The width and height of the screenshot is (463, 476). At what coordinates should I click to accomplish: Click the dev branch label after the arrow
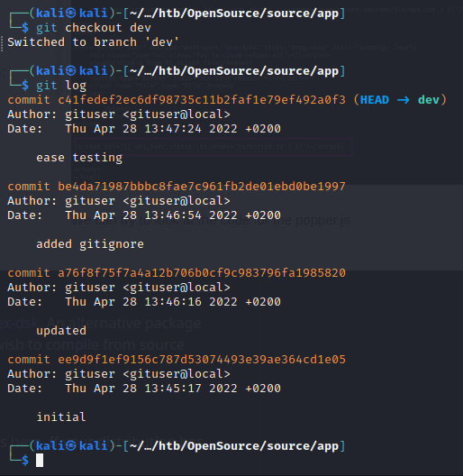point(429,100)
